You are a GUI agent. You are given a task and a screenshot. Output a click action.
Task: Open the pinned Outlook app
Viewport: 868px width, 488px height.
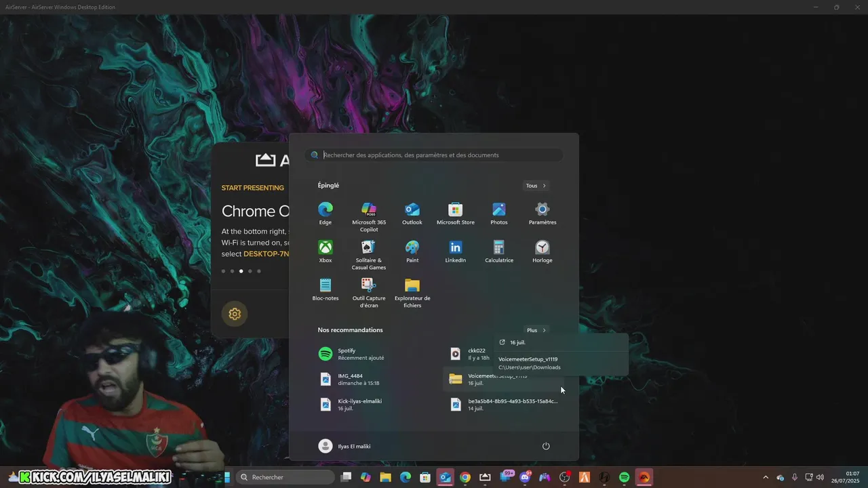[x=412, y=213]
